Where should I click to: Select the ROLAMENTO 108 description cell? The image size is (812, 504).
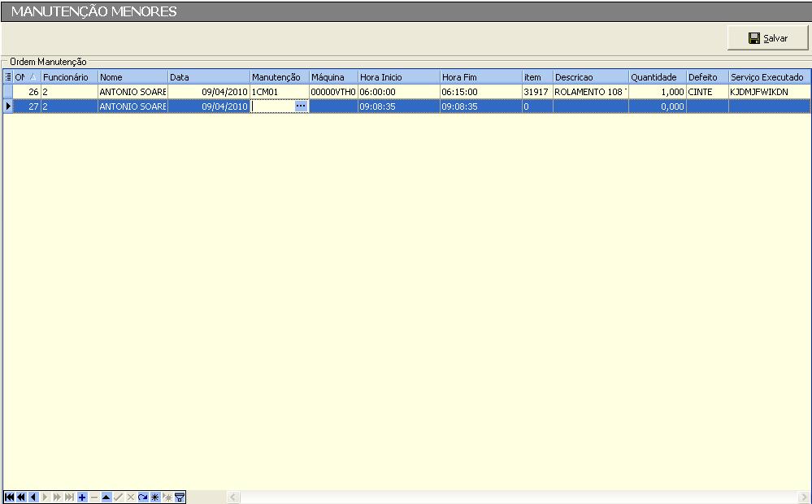[590, 92]
